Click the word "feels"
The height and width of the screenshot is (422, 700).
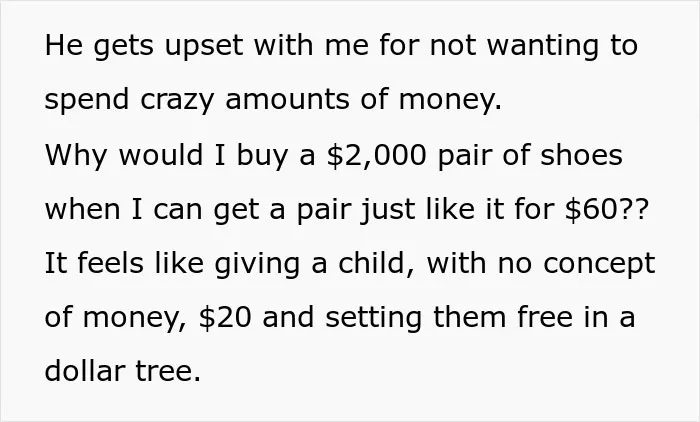111,263
